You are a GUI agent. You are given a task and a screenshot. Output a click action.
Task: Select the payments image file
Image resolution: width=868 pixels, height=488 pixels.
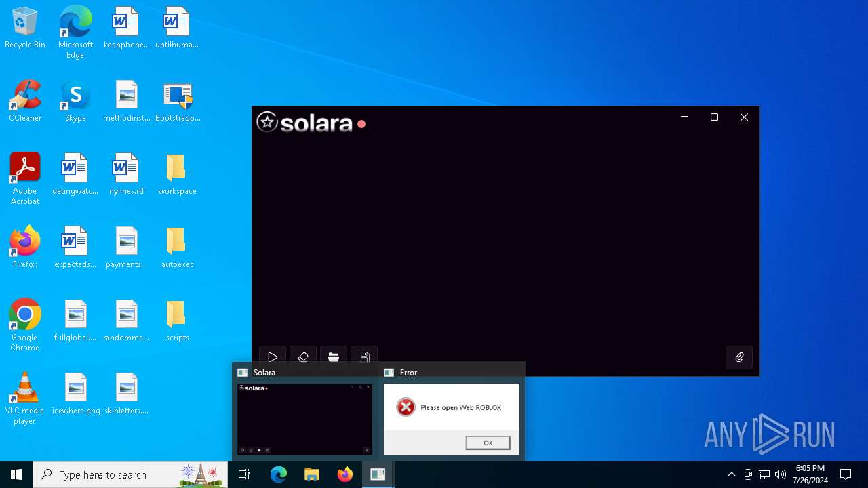(x=126, y=248)
